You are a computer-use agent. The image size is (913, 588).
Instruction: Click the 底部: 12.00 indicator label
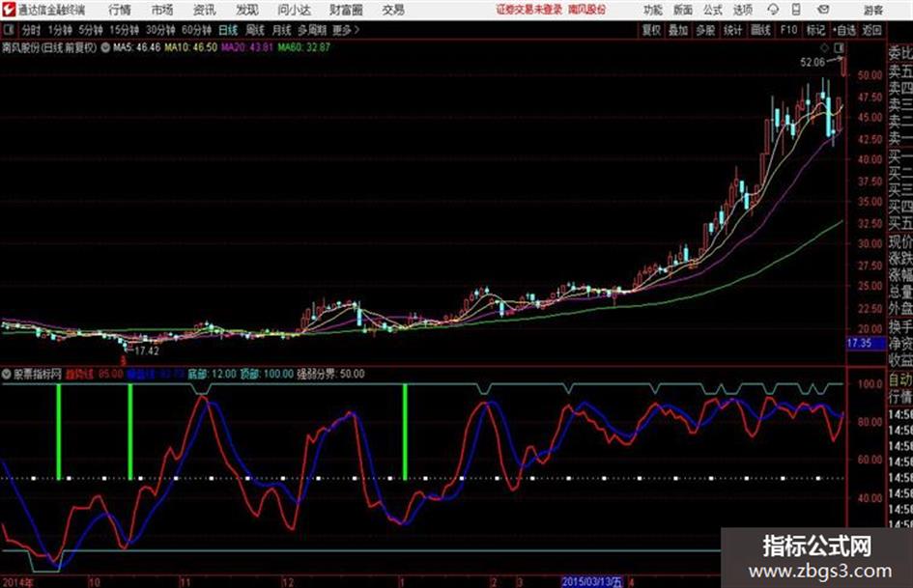pyautogui.click(x=212, y=374)
